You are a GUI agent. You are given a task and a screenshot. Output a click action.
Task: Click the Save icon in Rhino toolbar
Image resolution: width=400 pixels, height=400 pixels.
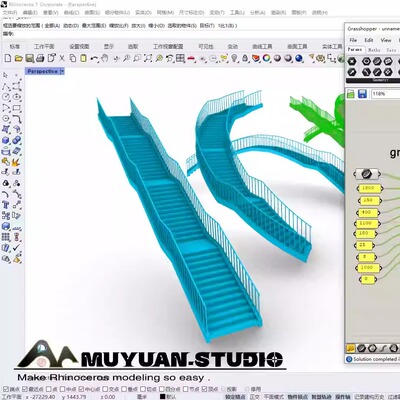[x=30, y=59]
